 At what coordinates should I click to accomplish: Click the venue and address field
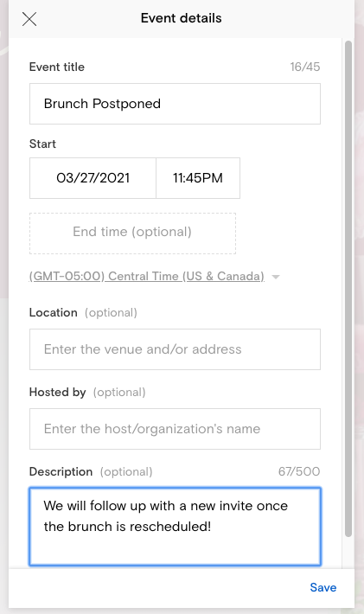(x=175, y=349)
